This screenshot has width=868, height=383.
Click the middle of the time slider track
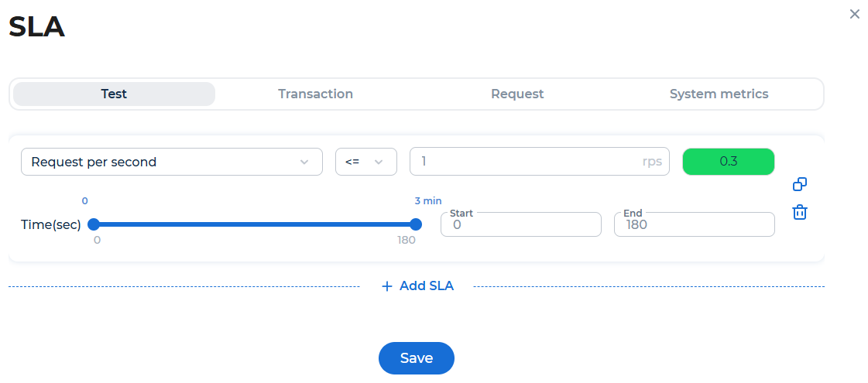click(255, 224)
